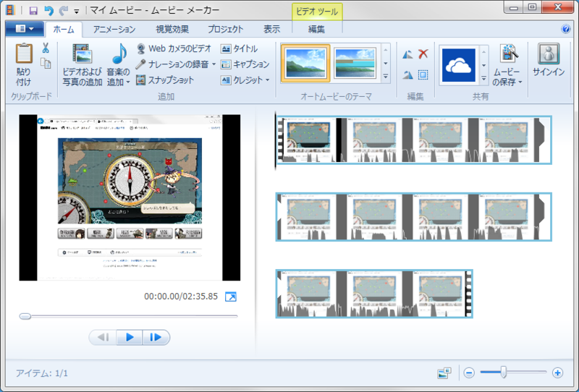Switch to the アニメーション tab

(114, 30)
